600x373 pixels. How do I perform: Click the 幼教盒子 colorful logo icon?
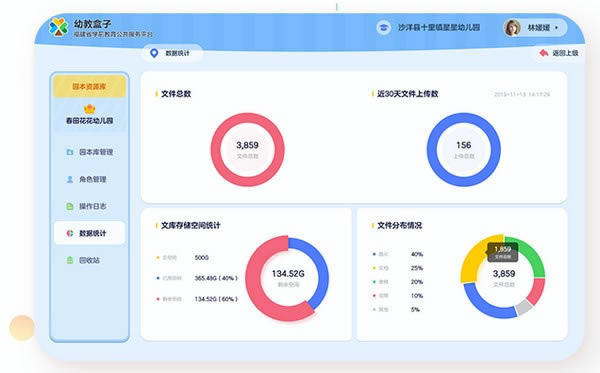[x=59, y=27]
